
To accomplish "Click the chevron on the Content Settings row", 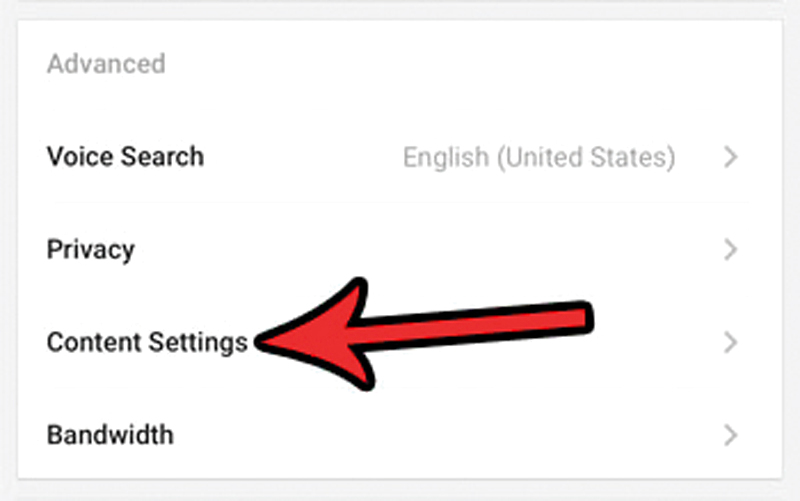I will click(731, 342).
